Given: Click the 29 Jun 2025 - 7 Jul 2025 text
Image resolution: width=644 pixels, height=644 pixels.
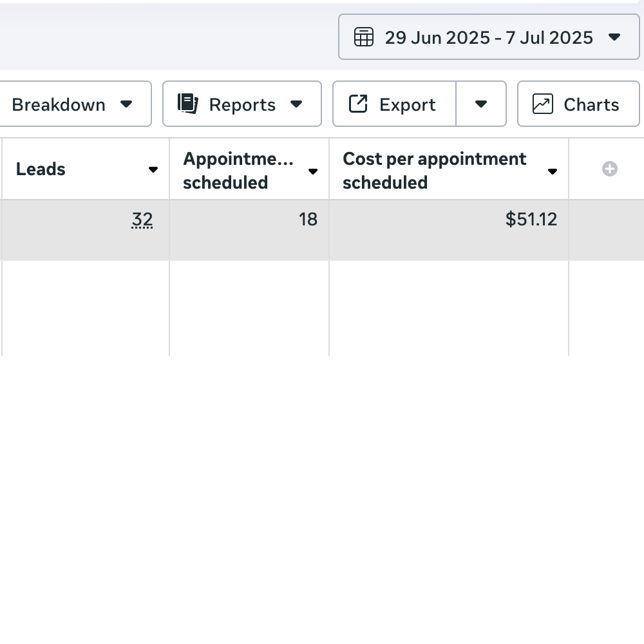Looking at the screenshot, I should [x=489, y=37].
